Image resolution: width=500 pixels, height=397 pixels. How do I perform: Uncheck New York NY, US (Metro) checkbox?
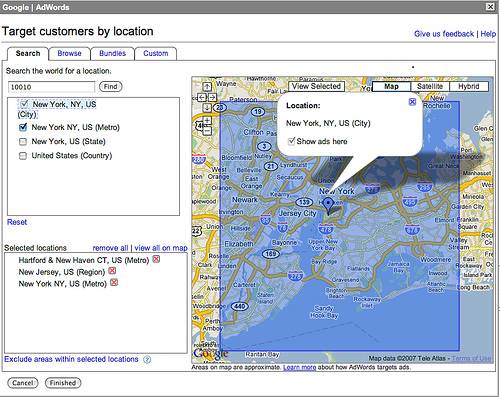23,127
